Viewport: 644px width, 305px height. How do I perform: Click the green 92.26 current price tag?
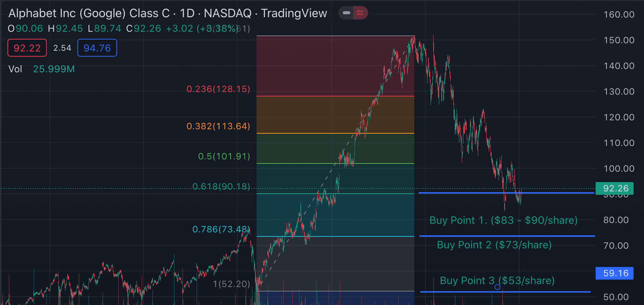615,188
